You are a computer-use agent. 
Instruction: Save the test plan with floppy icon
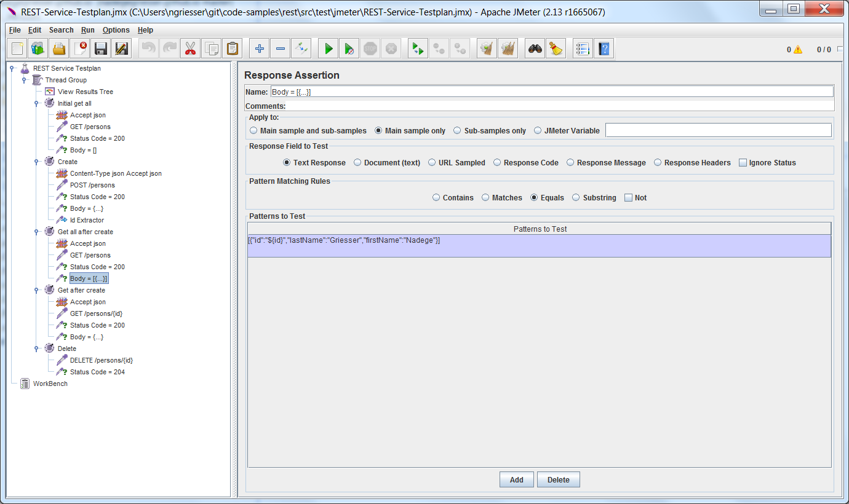101,49
